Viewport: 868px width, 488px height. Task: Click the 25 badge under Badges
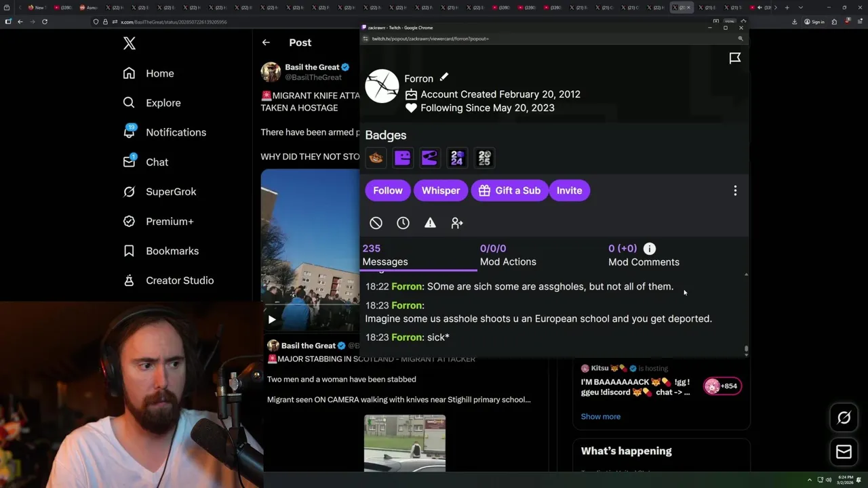click(484, 158)
